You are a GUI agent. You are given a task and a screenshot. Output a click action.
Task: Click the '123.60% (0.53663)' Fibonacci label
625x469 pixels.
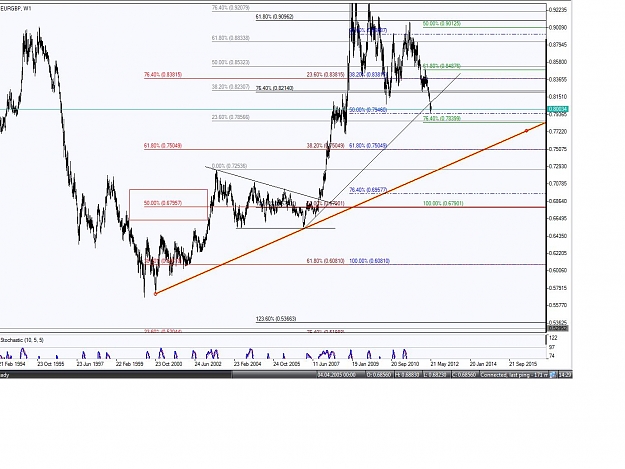(276, 319)
